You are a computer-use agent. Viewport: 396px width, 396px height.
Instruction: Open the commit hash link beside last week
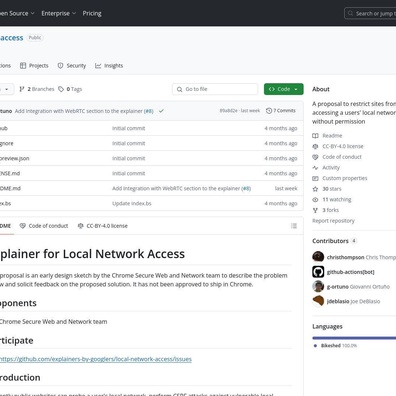click(x=228, y=111)
